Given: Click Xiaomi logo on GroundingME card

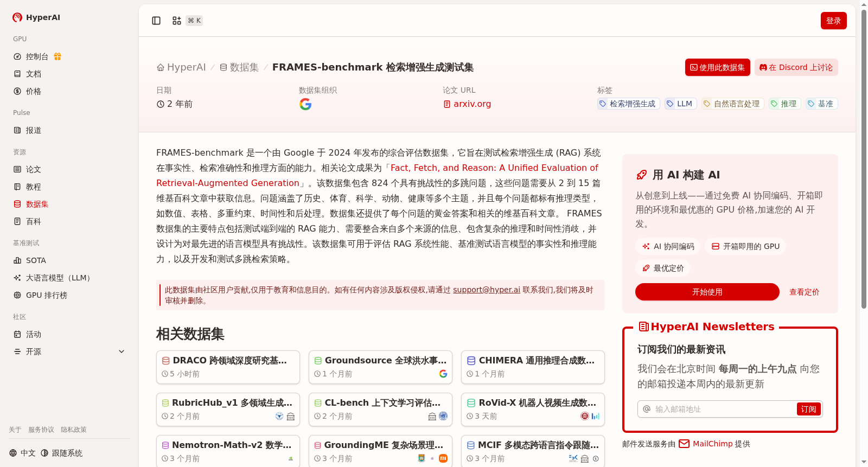Looking at the screenshot, I should point(443,458).
